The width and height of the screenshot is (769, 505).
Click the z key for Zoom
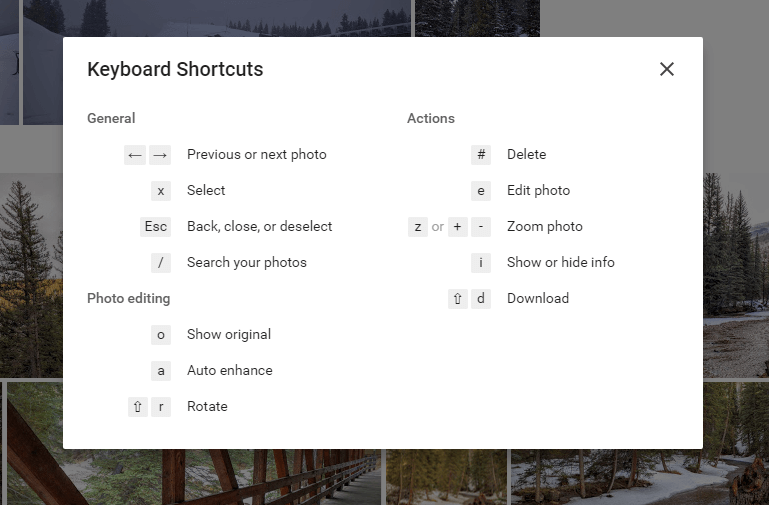click(x=418, y=227)
